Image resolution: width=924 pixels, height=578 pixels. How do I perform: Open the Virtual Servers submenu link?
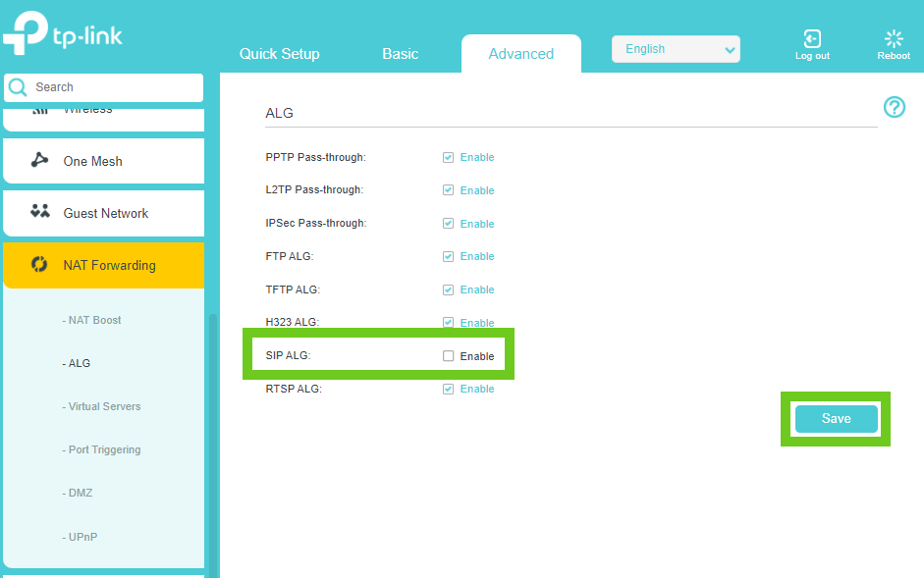pos(104,406)
